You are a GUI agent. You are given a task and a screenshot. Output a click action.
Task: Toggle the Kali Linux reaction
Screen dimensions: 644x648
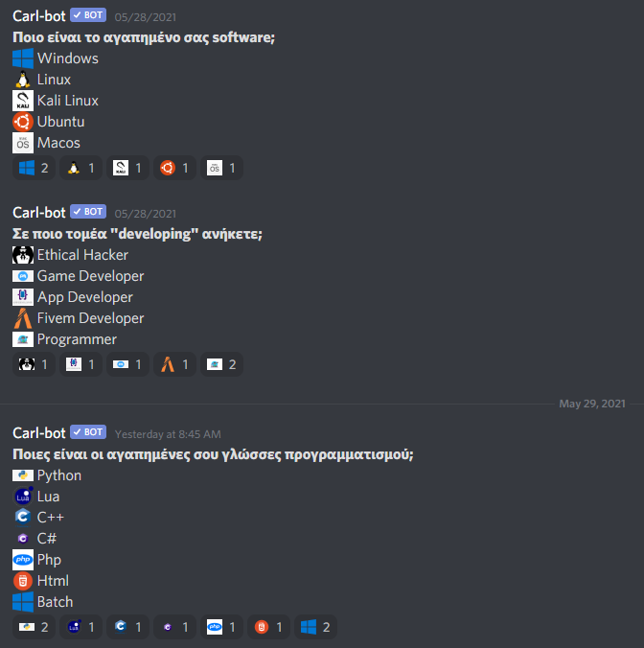(x=127, y=168)
